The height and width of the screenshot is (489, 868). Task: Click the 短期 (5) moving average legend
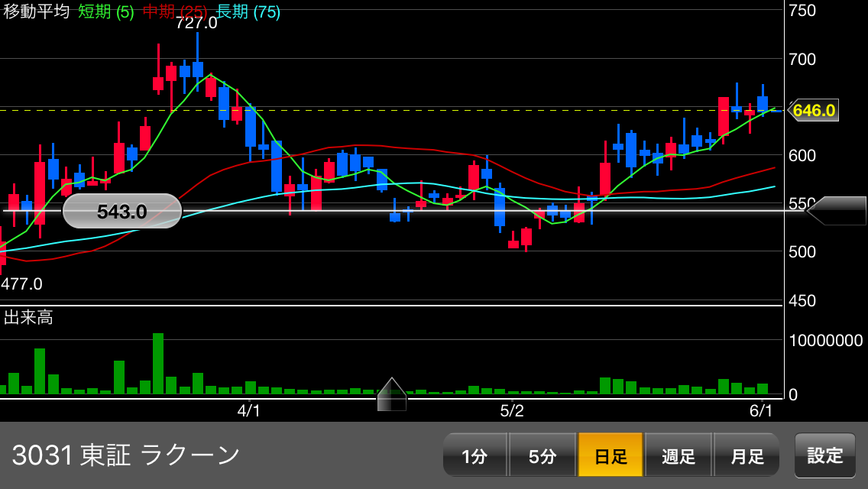pos(105,11)
